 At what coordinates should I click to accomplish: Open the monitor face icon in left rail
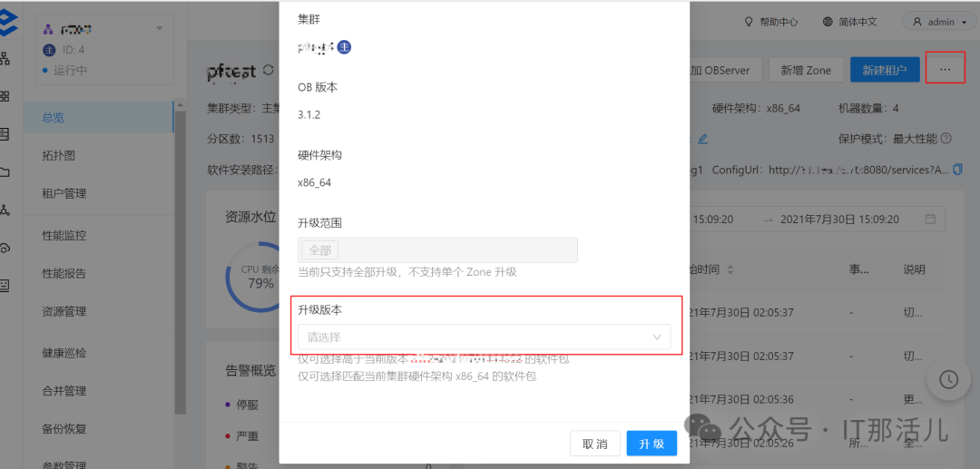[5, 285]
